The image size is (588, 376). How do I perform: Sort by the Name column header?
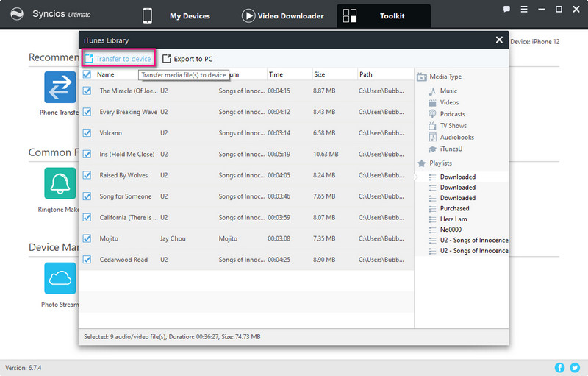click(105, 74)
